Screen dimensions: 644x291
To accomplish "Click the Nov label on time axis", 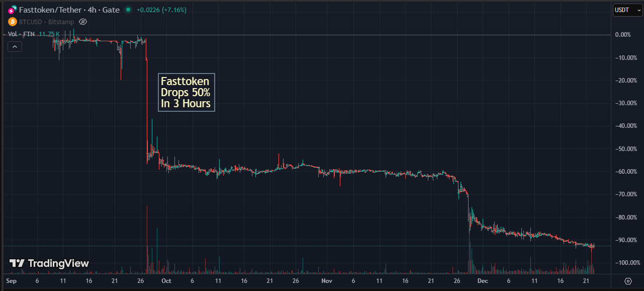I will [327, 281].
